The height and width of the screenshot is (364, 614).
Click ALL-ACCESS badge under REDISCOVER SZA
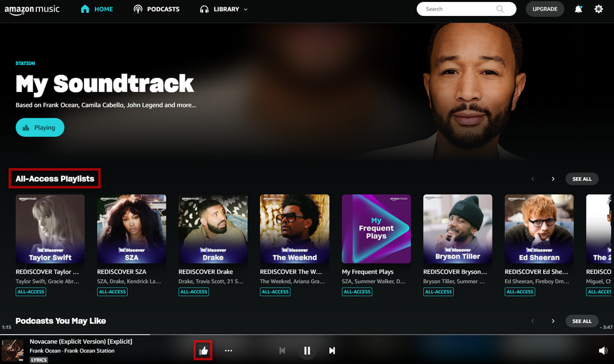(x=112, y=292)
